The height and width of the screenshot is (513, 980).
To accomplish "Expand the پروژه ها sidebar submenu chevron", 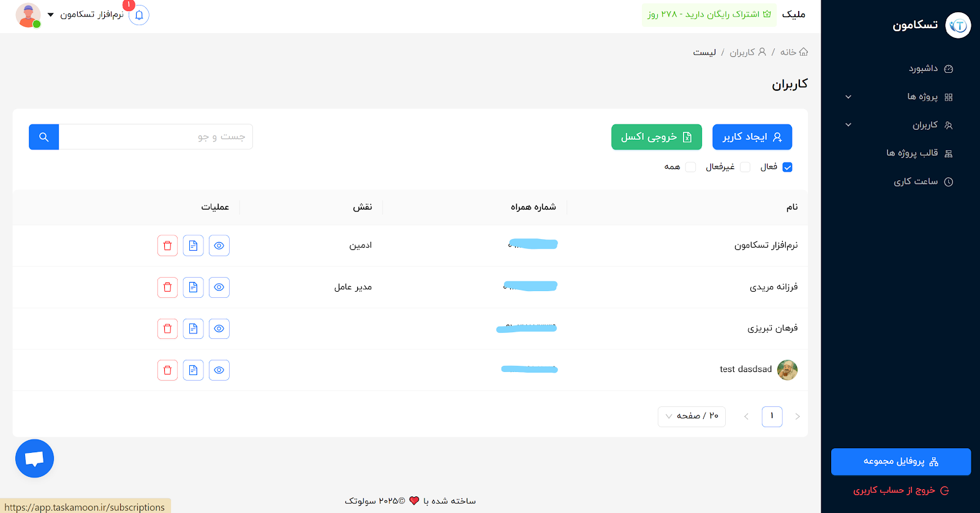I will pos(848,97).
